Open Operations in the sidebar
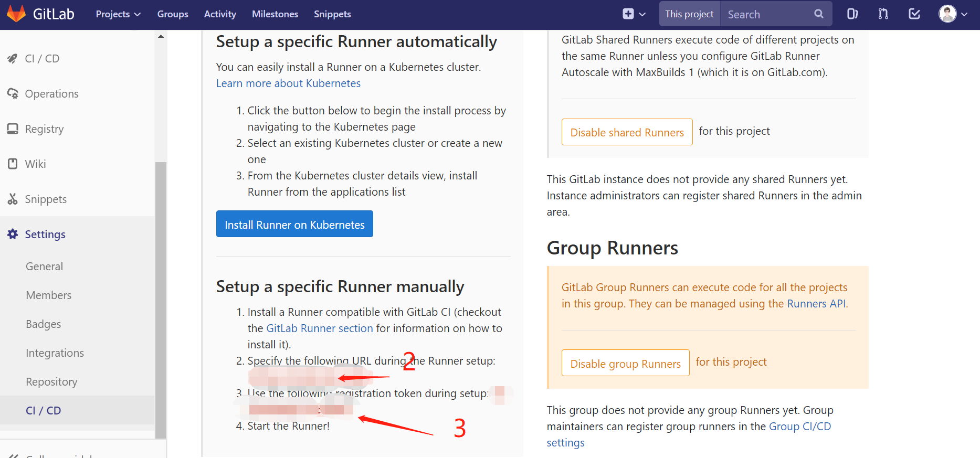 (51, 94)
